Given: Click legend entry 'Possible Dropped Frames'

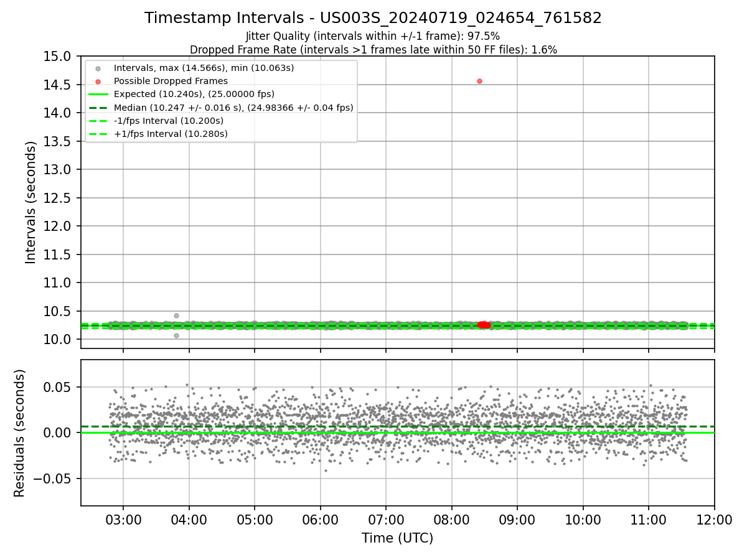Looking at the screenshot, I should click(x=171, y=81).
